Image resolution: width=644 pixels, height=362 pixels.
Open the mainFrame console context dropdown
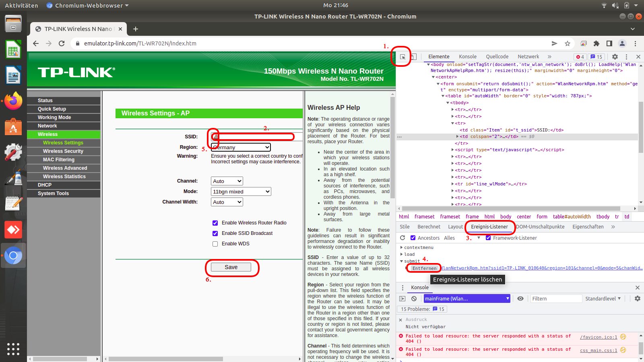coord(467,298)
